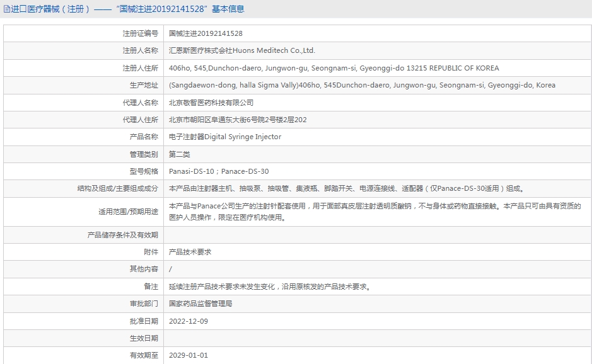Click the 备注 label

(x=151, y=287)
